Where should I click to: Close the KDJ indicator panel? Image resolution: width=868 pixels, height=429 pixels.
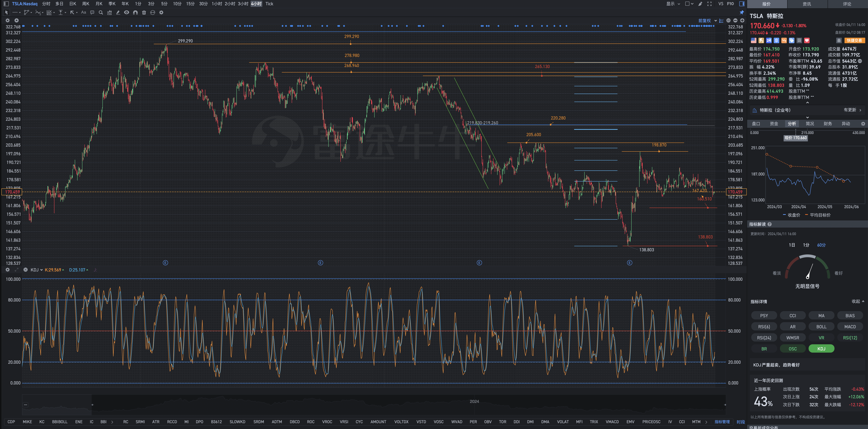click(26, 270)
